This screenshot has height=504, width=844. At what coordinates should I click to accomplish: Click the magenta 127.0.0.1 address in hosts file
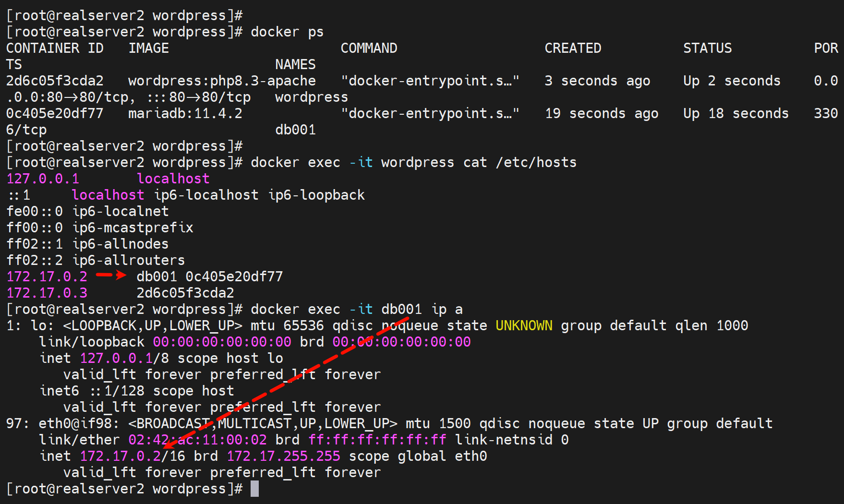pos(43,179)
